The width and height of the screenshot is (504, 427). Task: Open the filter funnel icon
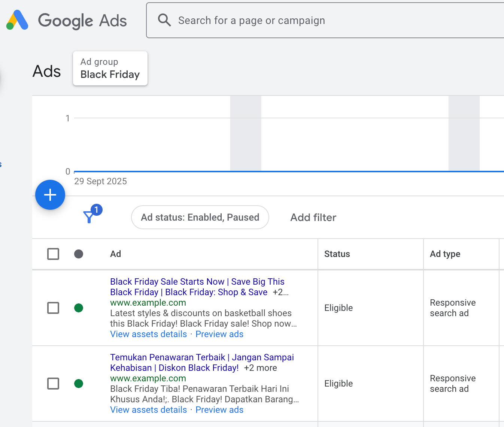pos(89,216)
